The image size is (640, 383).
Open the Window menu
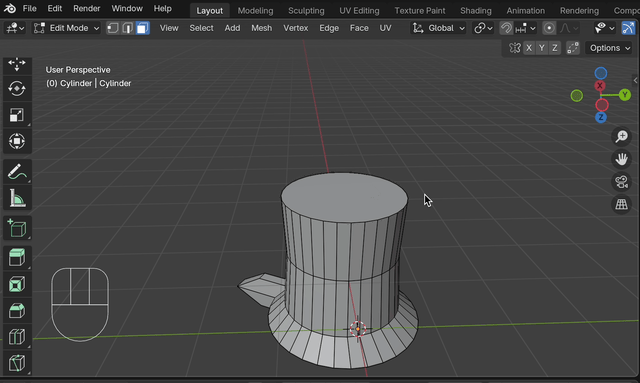click(x=127, y=8)
